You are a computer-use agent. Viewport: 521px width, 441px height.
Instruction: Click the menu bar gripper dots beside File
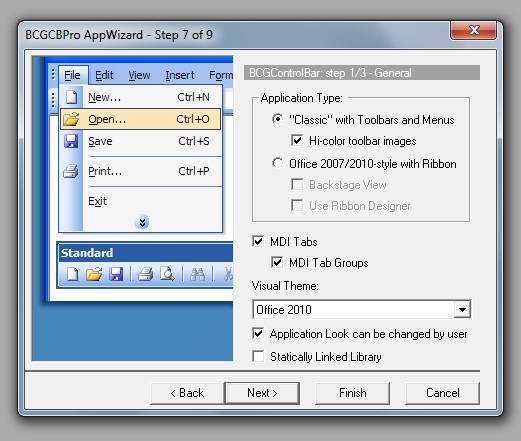pyautogui.click(x=53, y=74)
